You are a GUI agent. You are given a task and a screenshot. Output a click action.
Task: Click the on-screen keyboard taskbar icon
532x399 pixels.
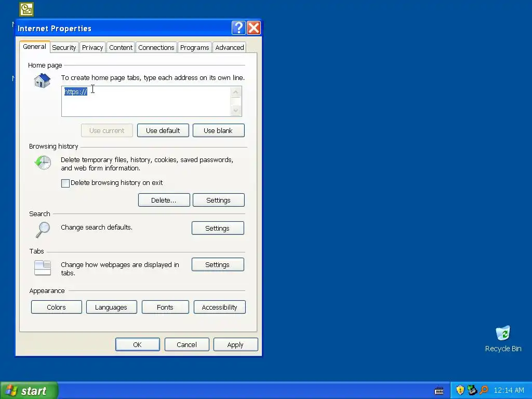439,391
